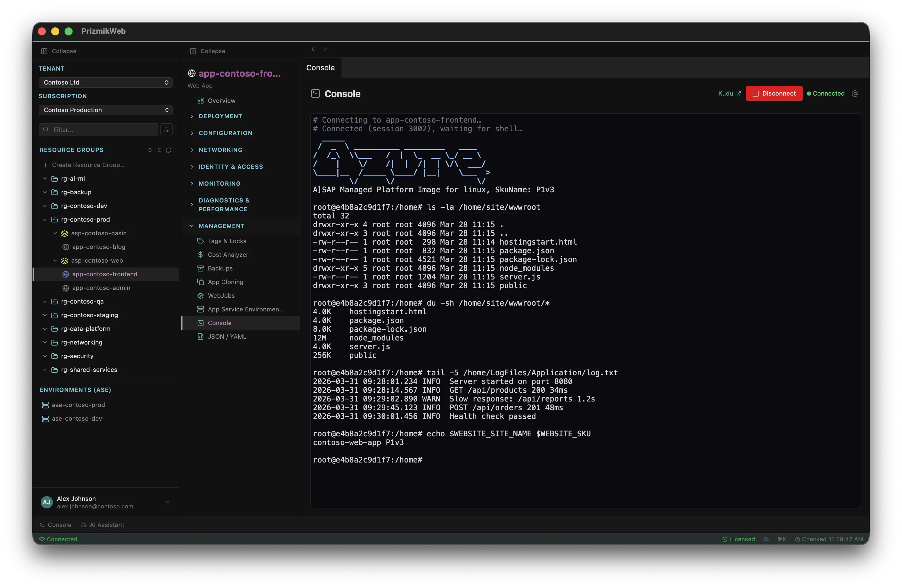The height and width of the screenshot is (588, 902).
Task: Open the Contoso Ltd tenant selector
Action: click(x=105, y=82)
